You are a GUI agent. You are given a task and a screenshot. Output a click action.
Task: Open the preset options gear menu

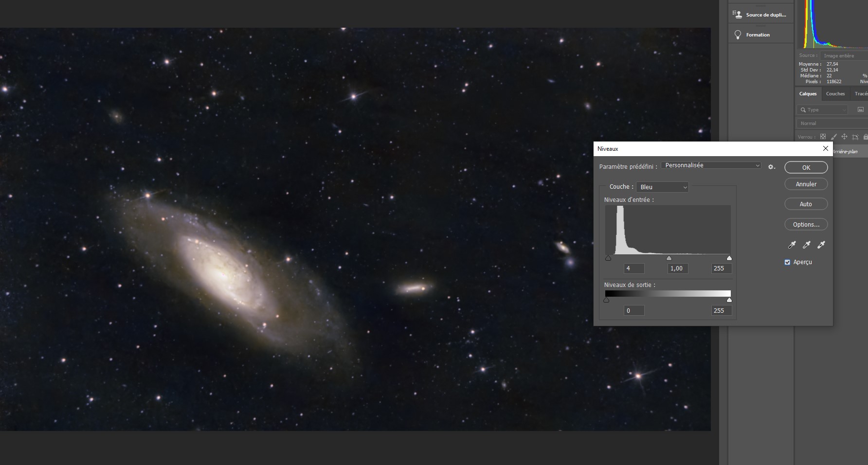coord(771,167)
